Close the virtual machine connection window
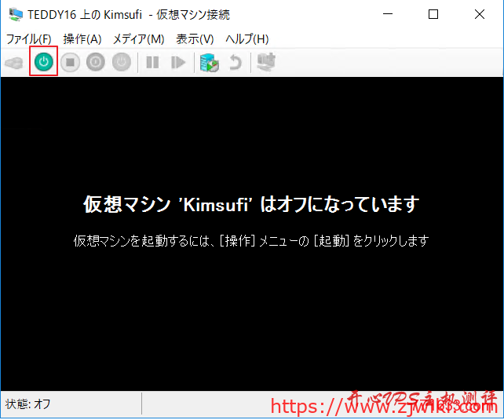 (x=480, y=14)
